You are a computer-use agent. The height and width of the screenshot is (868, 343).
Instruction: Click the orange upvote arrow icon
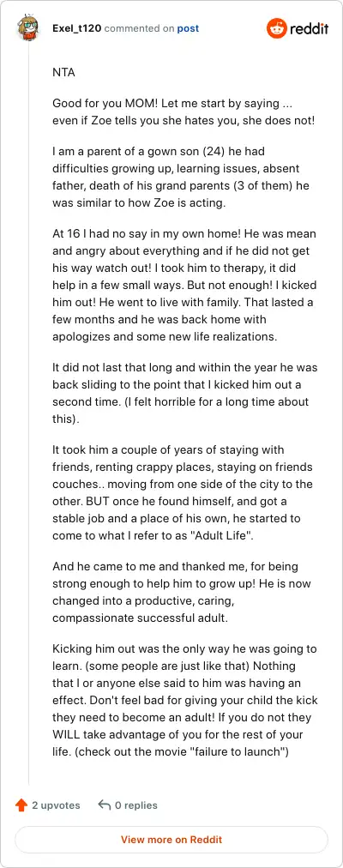click(x=21, y=805)
